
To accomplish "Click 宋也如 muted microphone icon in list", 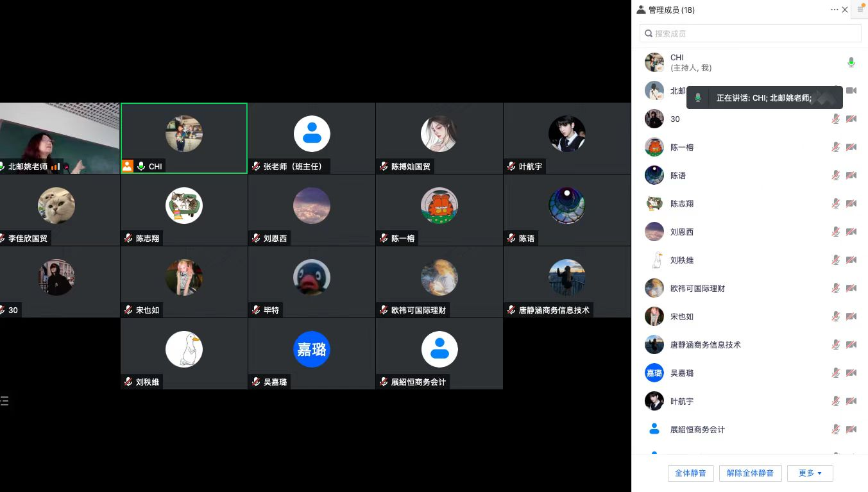I will [836, 316].
